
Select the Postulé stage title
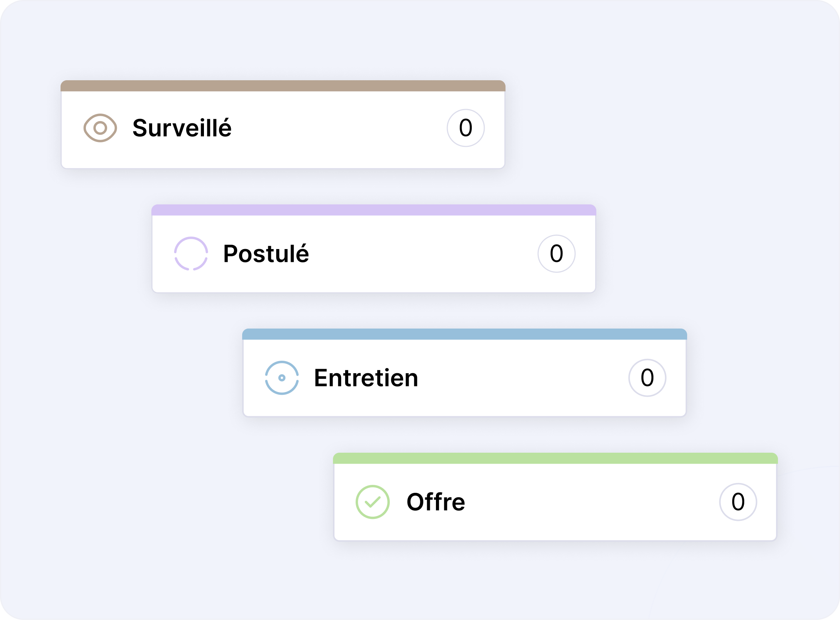click(266, 254)
